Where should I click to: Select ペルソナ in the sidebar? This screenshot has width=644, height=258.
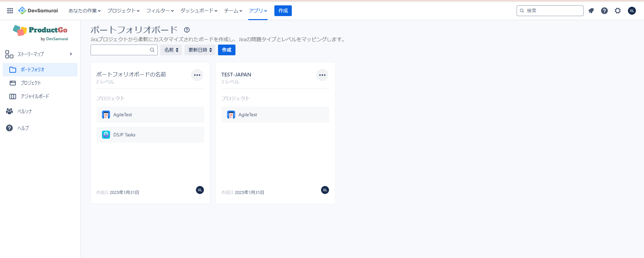click(24, 112)
